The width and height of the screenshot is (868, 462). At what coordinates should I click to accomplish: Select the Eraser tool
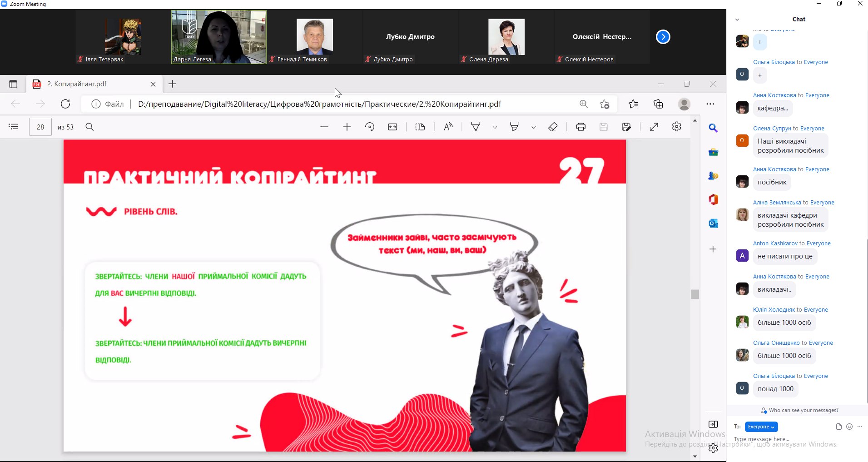pyautogui.click(x=553, y=127)
